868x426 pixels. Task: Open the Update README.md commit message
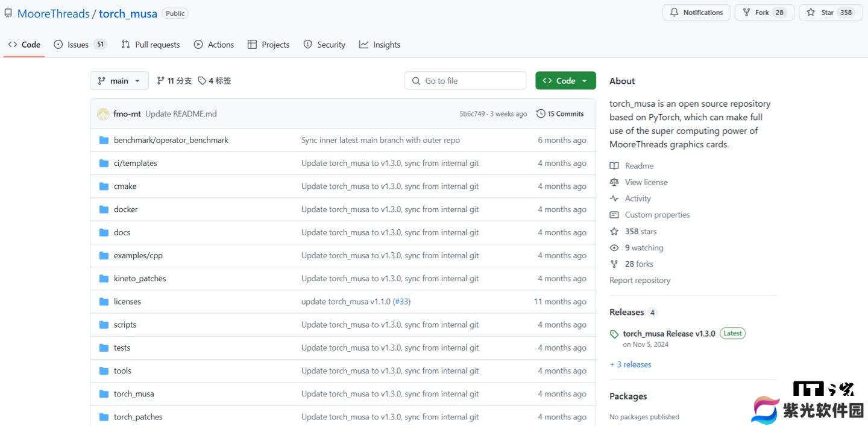coord(181,114)
